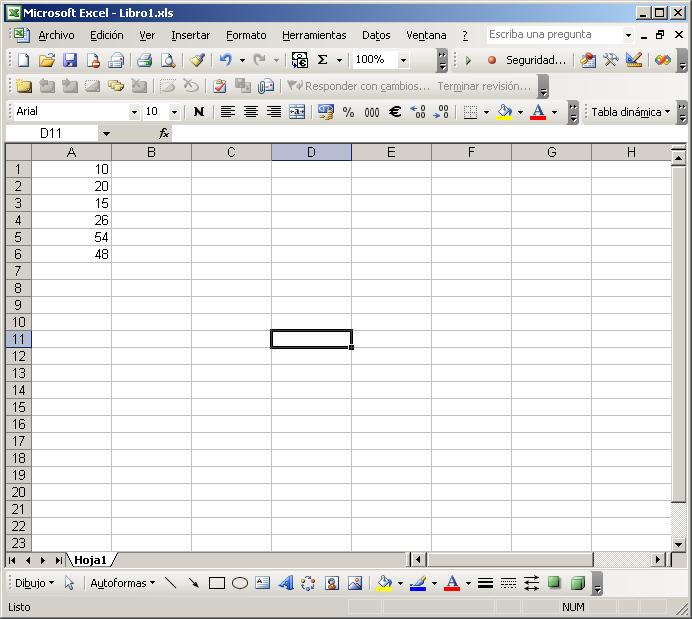Open the Datos menu
This screenshot has height=619, width=692.
pyautogui.click(x=376, y=35)
